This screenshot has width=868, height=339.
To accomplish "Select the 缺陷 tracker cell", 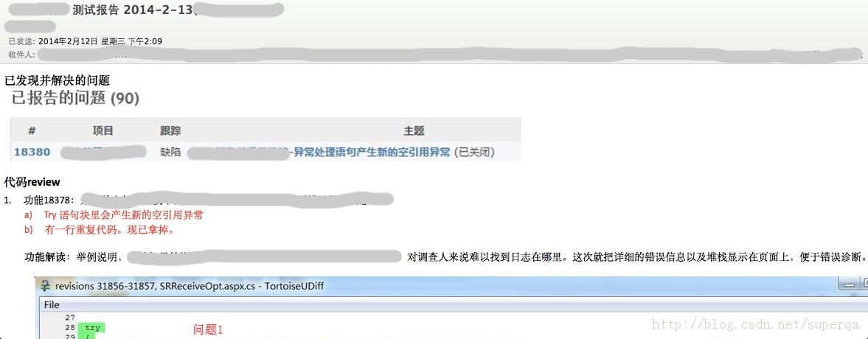I will tap(170, 152).
